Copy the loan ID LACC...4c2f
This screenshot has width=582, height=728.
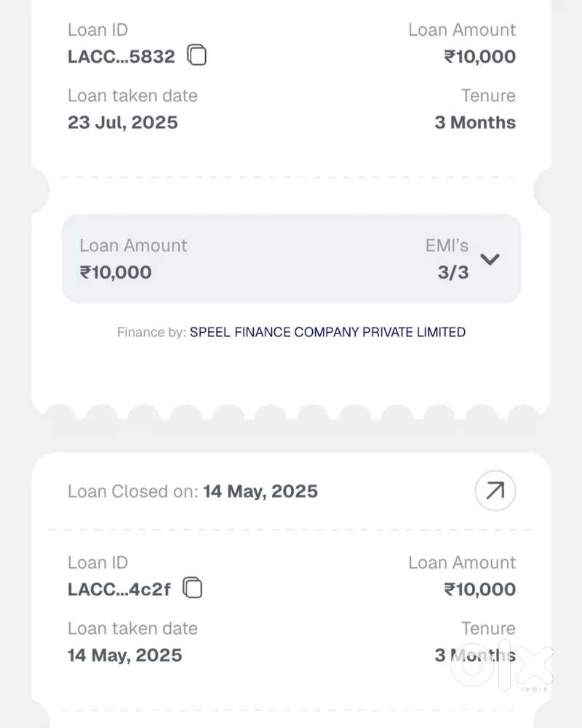coord(192,587)
